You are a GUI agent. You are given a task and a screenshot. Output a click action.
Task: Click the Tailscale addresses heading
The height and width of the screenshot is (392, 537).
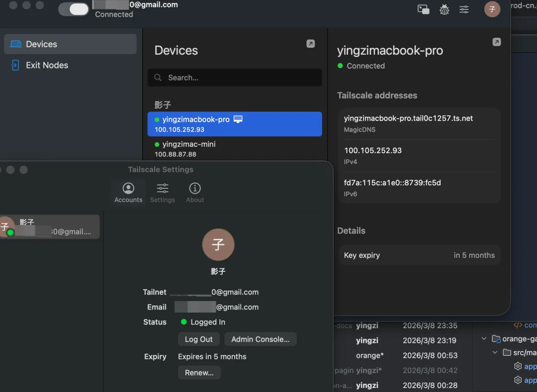pyautogui.click(x=377, y=95)
